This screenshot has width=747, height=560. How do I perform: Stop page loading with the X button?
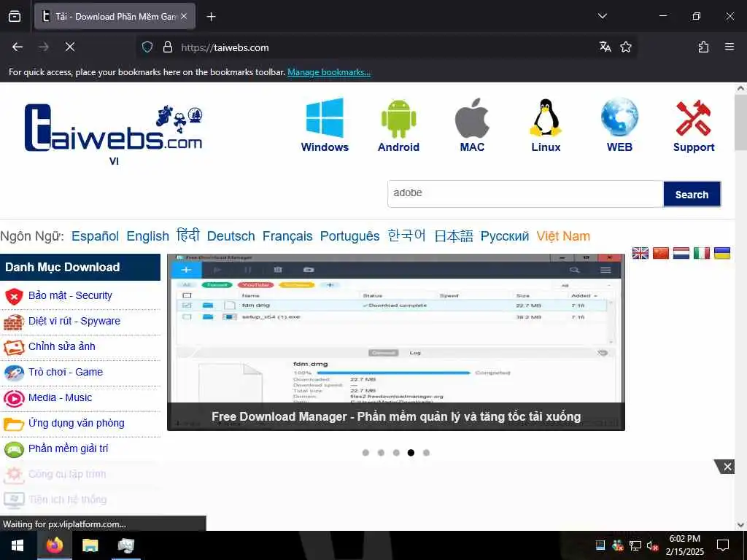pyautogui.click(x=69, y=47)
